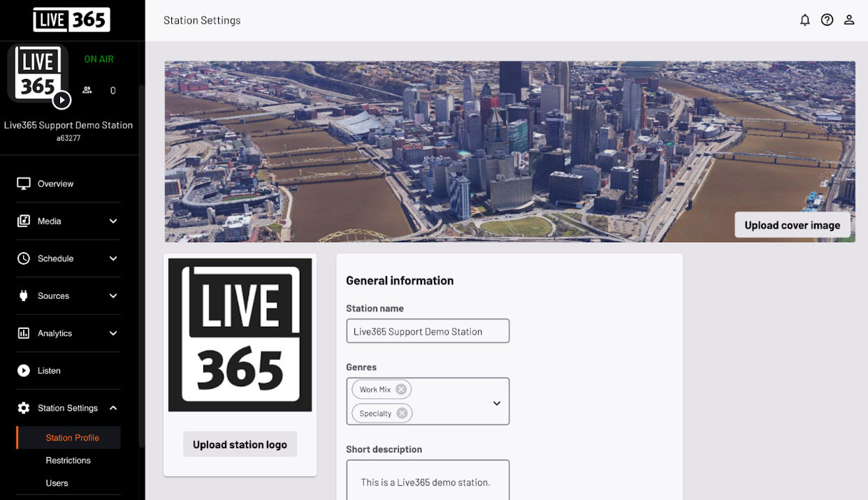Click the Station Settings menu label

coord(68,408)
